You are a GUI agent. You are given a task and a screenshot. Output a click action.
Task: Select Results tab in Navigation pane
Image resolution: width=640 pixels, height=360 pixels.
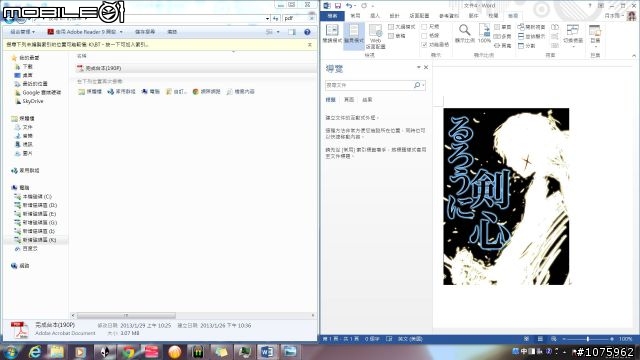tap(367, 100)
